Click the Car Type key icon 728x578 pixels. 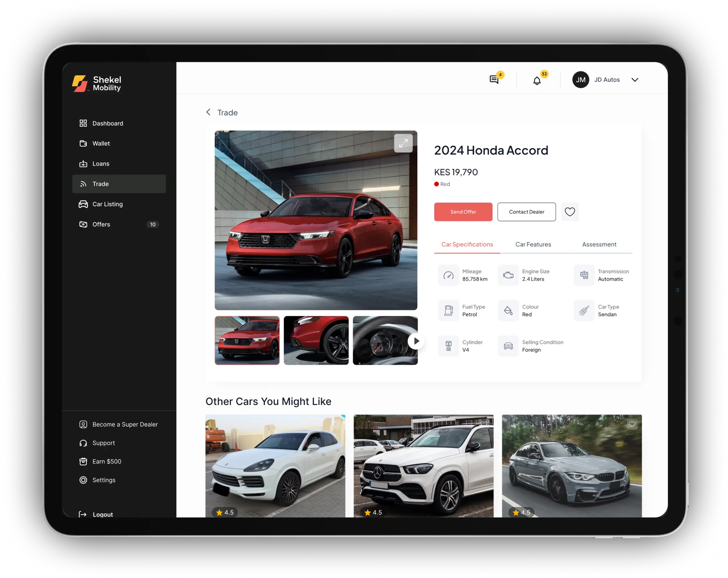point(584,311)
